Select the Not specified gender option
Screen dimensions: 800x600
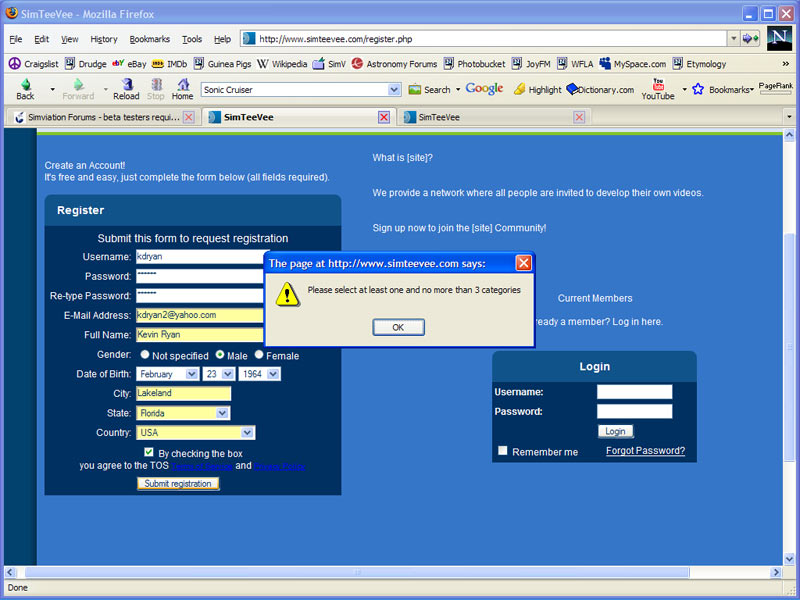[145, 354]
